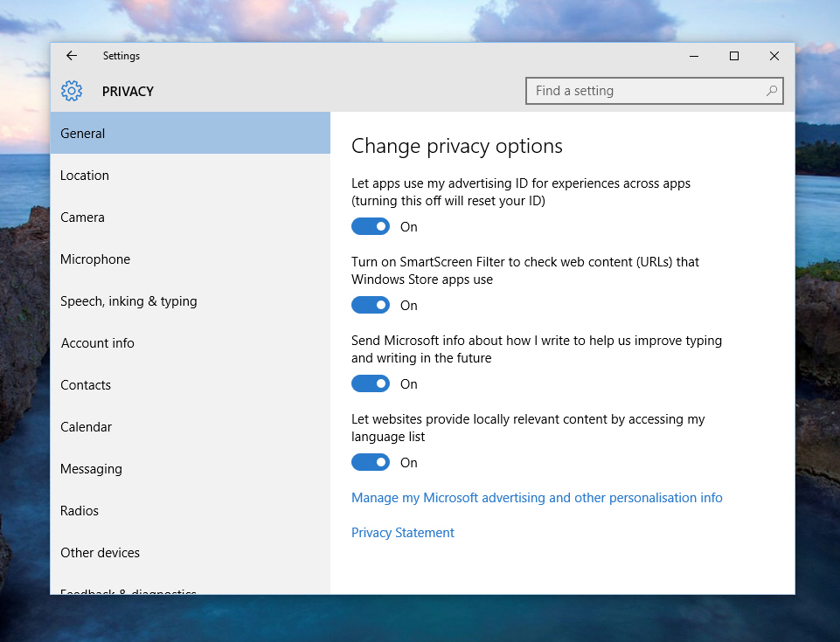Switch to the Microphone section
Image resolution: width=840 pixels, height=642 pixels.
94,259
